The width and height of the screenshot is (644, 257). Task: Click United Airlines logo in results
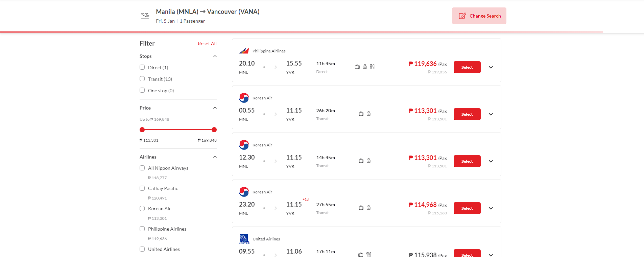coord(244,239)
